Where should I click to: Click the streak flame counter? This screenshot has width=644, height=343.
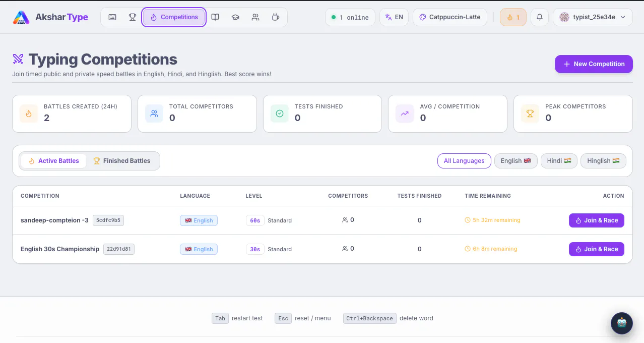513,17
